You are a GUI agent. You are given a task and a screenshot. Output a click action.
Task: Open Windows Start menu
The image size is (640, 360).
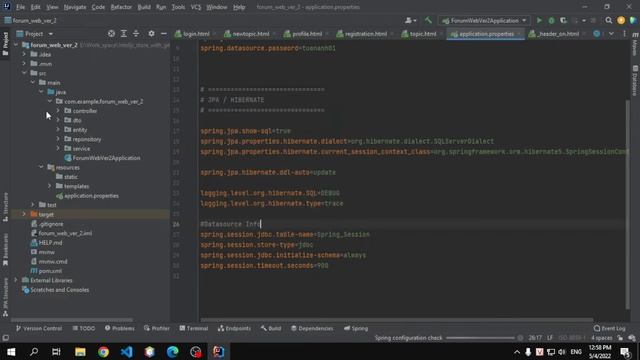(x=11, y=351)
